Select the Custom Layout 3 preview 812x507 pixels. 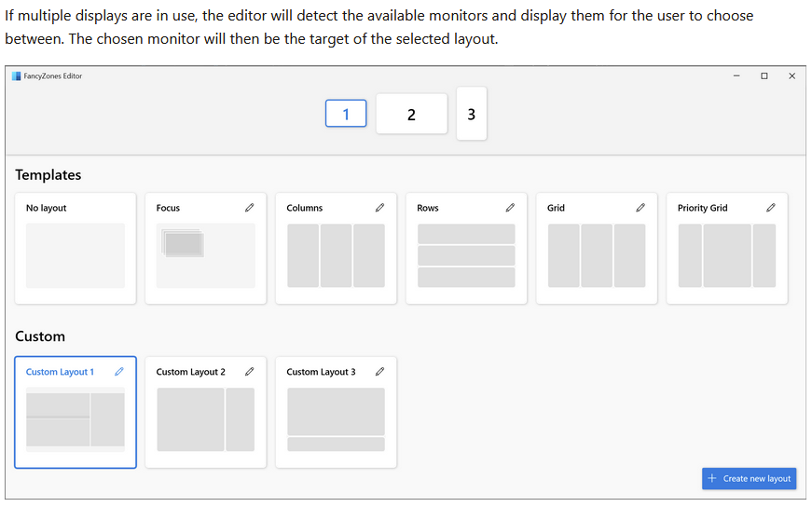point(336,419)
